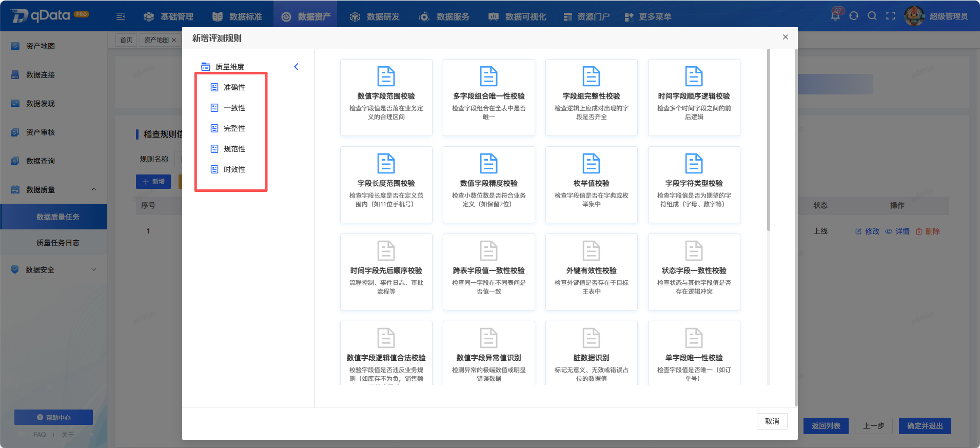Image resolution: width=980 pixels, height=448 pixels.
Task: Open notifications bell icon
Action: coord(835,16)
